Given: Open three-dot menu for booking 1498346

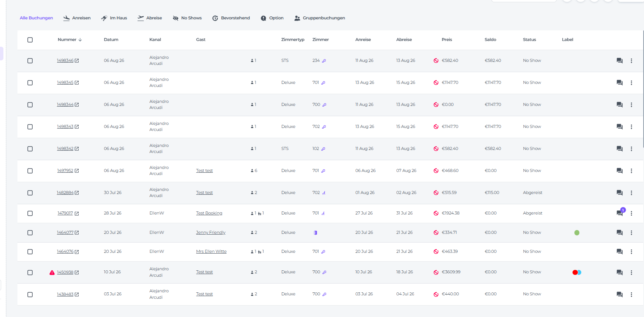Looking at the screenshot, I should point(631,61).
